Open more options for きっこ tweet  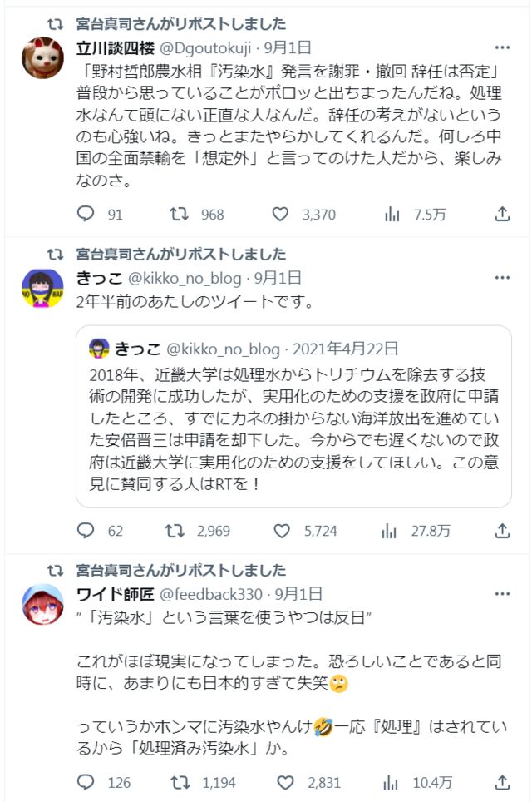[502, 278]
